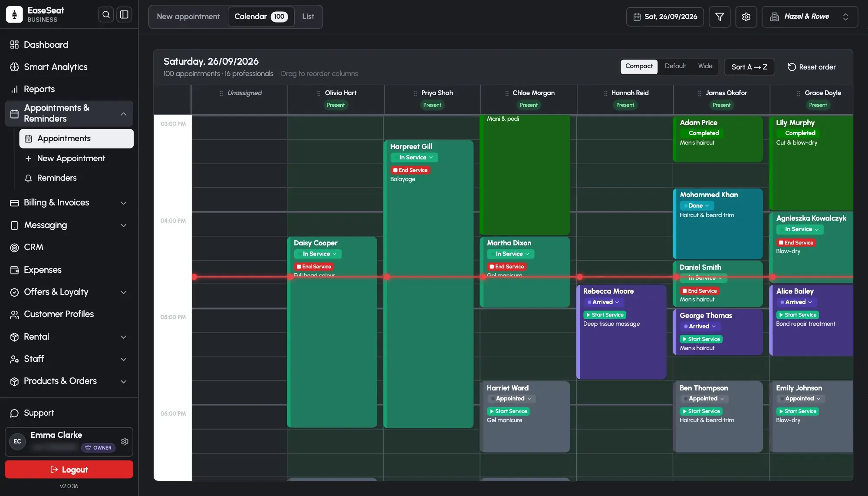
Task: Click the Expenses wallet icon
Action: tap(14, 270)
